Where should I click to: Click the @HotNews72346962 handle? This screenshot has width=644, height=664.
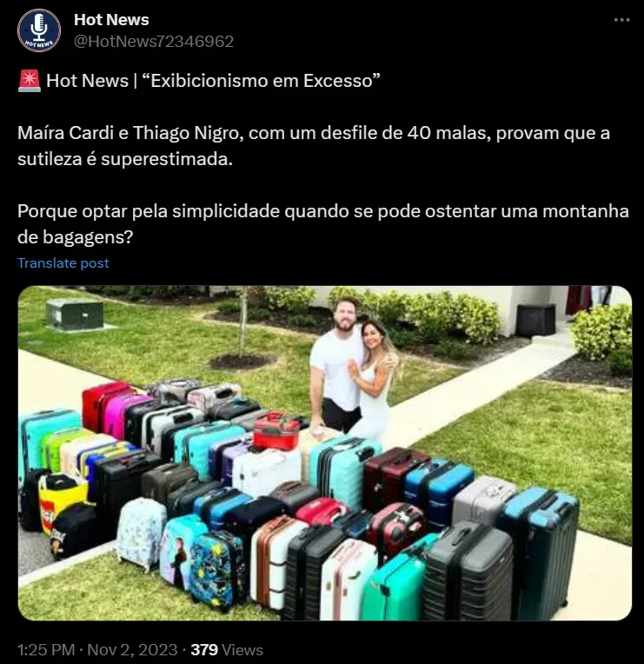[x=154, y=42]
